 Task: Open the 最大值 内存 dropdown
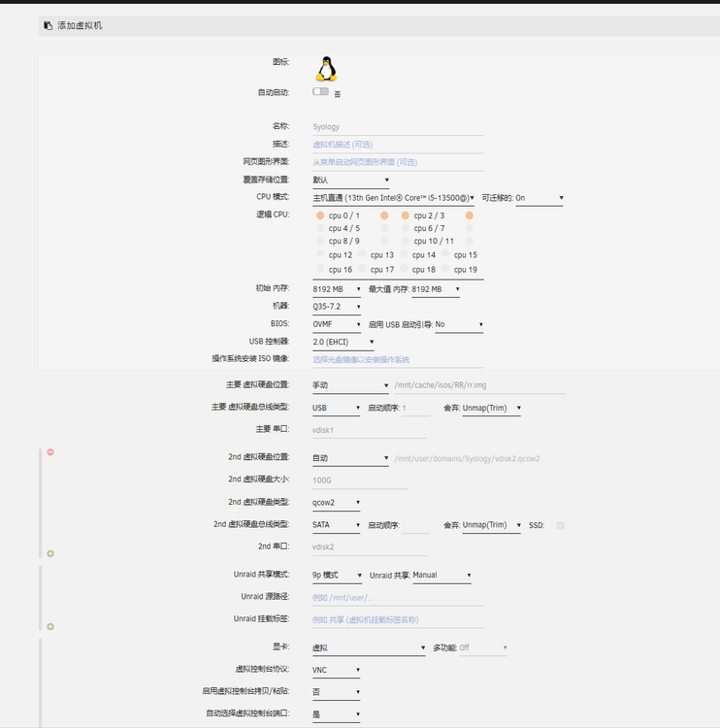tap(436, 289)
